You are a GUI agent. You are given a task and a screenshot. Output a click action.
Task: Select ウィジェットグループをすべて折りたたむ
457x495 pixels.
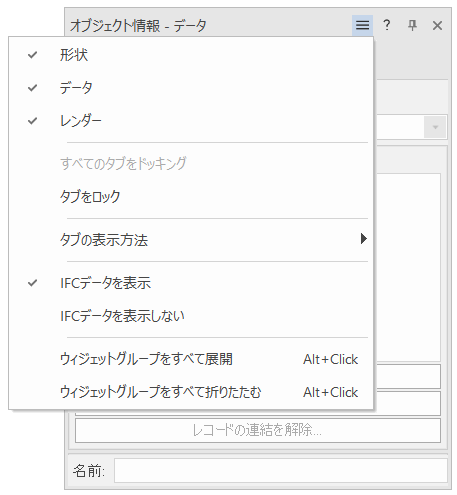(191, 392)
